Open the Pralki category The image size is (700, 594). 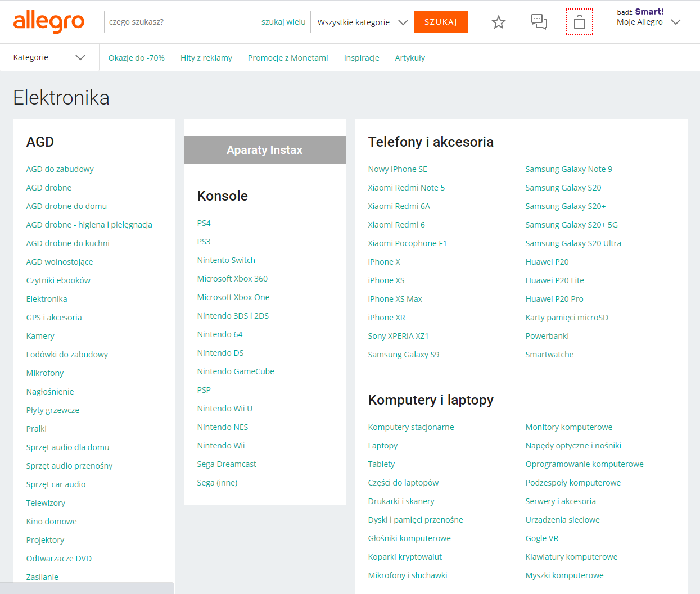click(x=37, y=429)
